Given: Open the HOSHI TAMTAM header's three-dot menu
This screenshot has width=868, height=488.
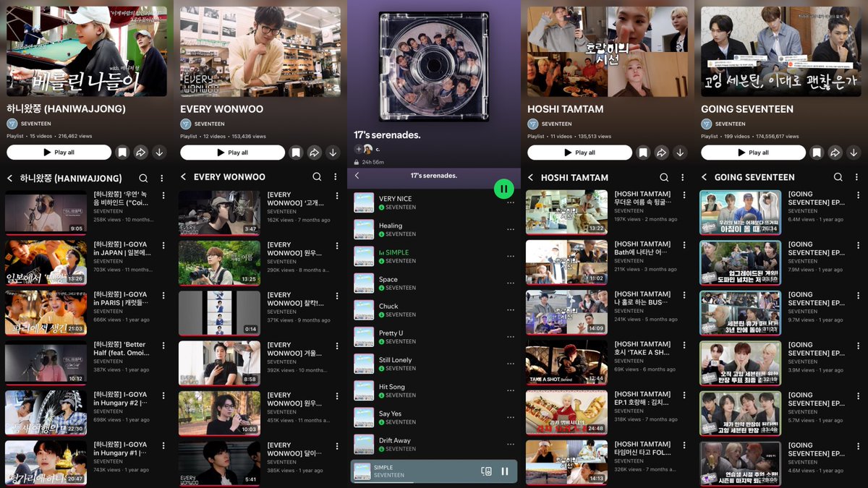Looking at the screenshot, I should 683,177.
